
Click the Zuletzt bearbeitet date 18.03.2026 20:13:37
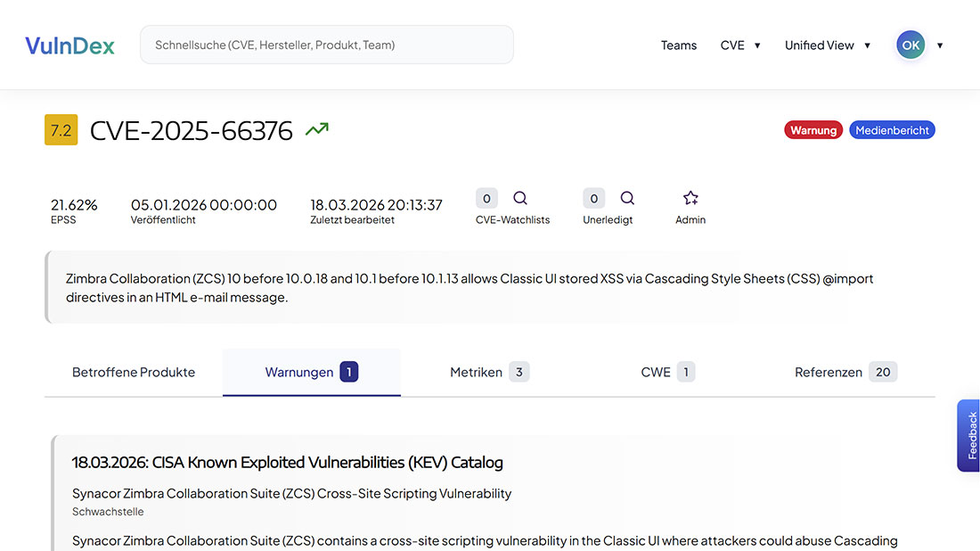(376, 204)
